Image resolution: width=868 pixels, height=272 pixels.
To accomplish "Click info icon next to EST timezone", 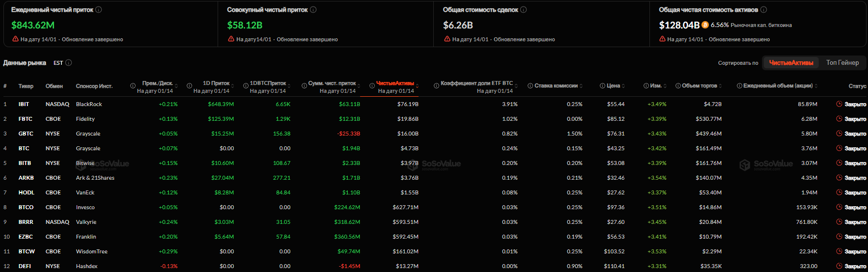I will [x=69, y=63].
